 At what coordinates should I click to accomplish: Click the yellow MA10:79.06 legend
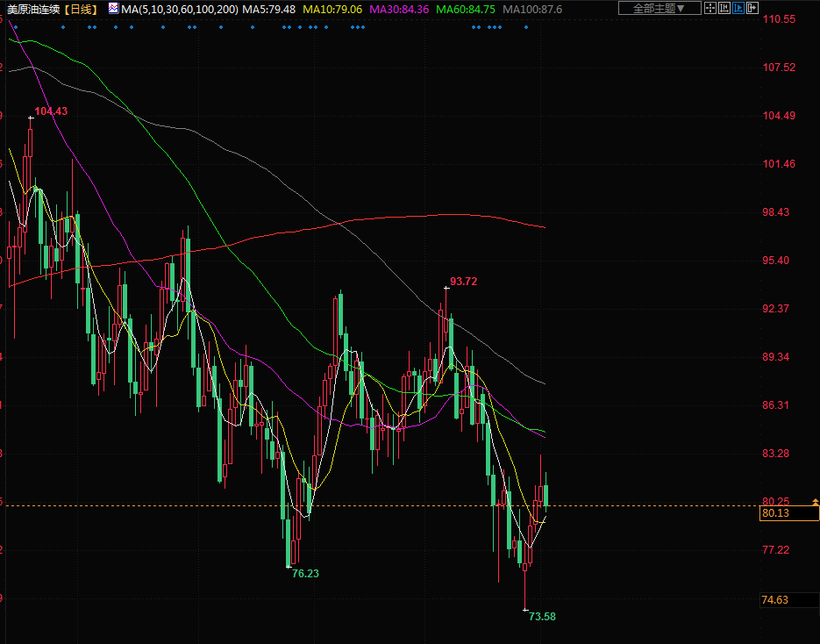point(332,9)
